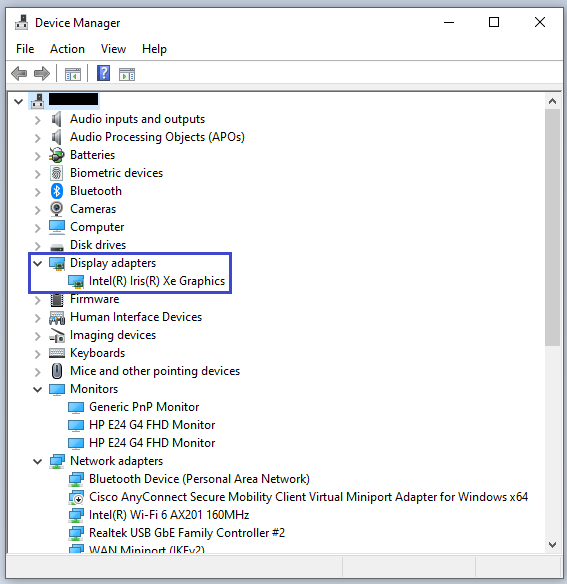Screen dimensions: 567x584
Task: Click the Disk drives icon
Action: 57,247
